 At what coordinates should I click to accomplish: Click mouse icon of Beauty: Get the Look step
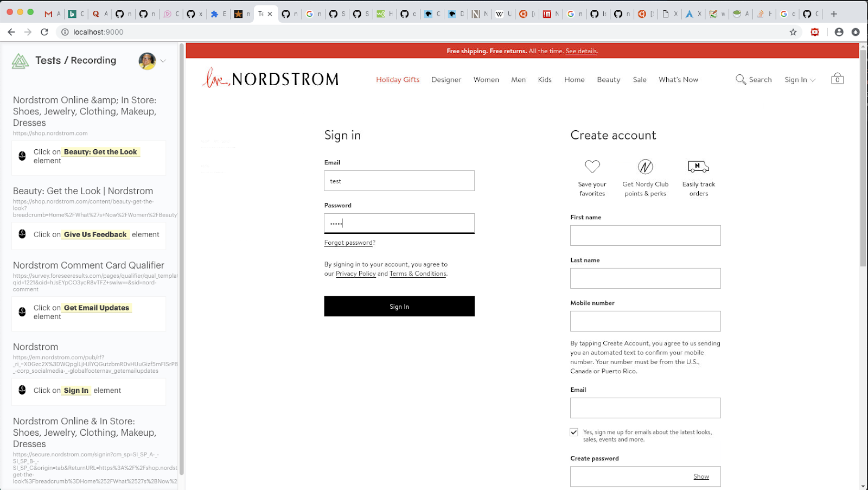coord(22,156)
